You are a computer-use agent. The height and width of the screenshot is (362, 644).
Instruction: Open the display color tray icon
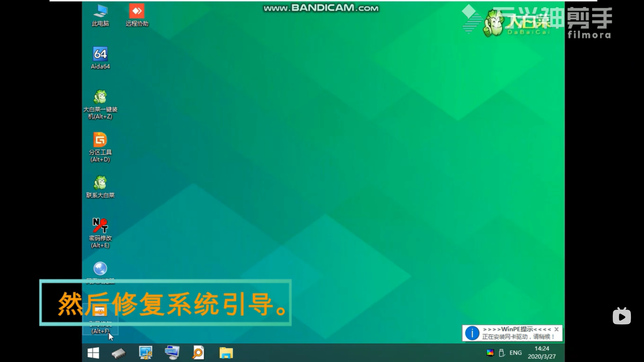click(490, 353)
